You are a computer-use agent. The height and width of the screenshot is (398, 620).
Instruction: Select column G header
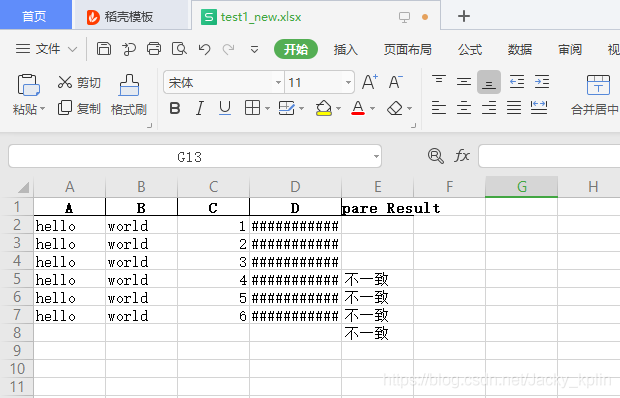click(x=522, y=187)
